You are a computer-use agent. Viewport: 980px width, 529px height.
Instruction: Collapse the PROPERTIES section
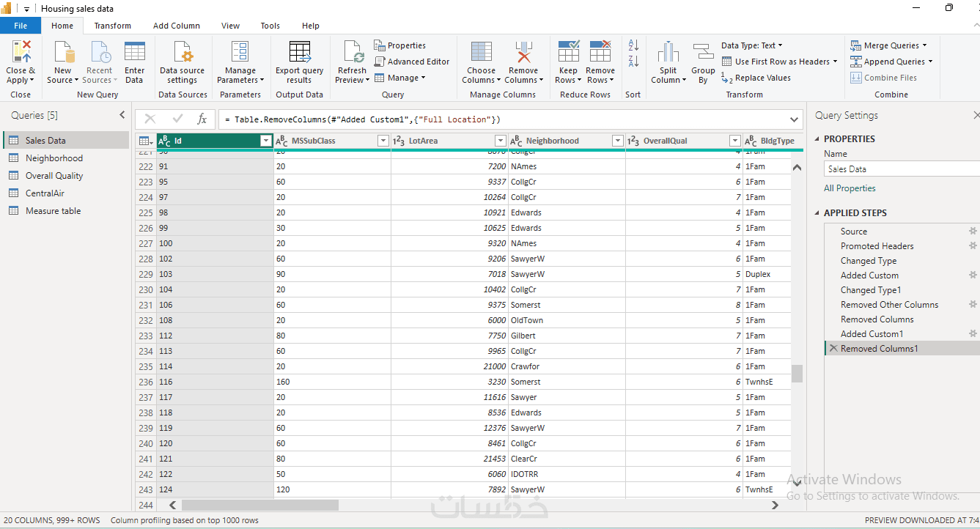[x=818, y=139]
